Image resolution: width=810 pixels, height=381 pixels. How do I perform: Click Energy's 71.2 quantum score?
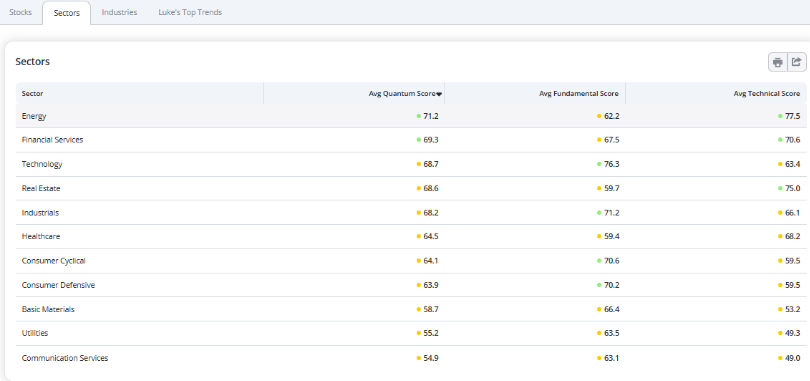pos(431,116)
